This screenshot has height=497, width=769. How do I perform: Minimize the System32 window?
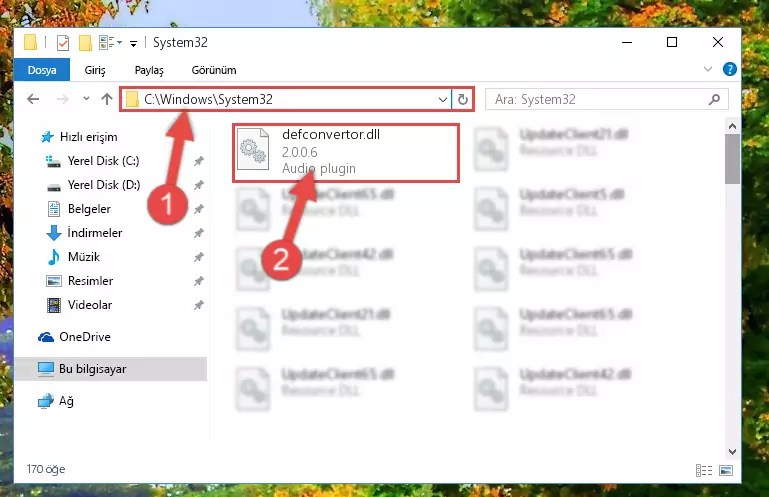point(627,43)
